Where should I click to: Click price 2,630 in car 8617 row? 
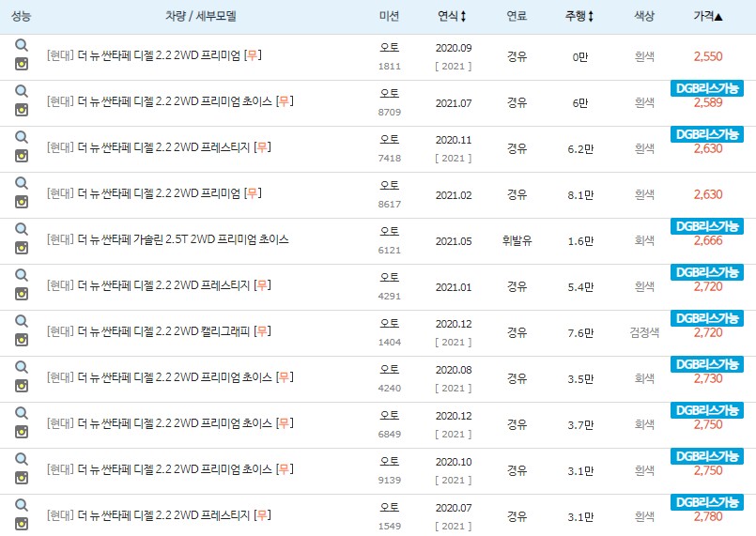708,194
